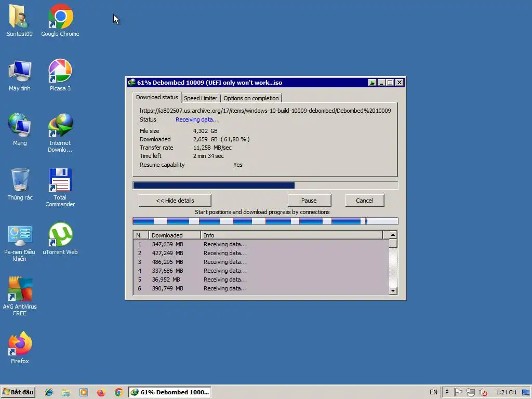Viewport: 532px width, 399px height.
Task: Switch to Options on completion tab
Action: (251, 98)
